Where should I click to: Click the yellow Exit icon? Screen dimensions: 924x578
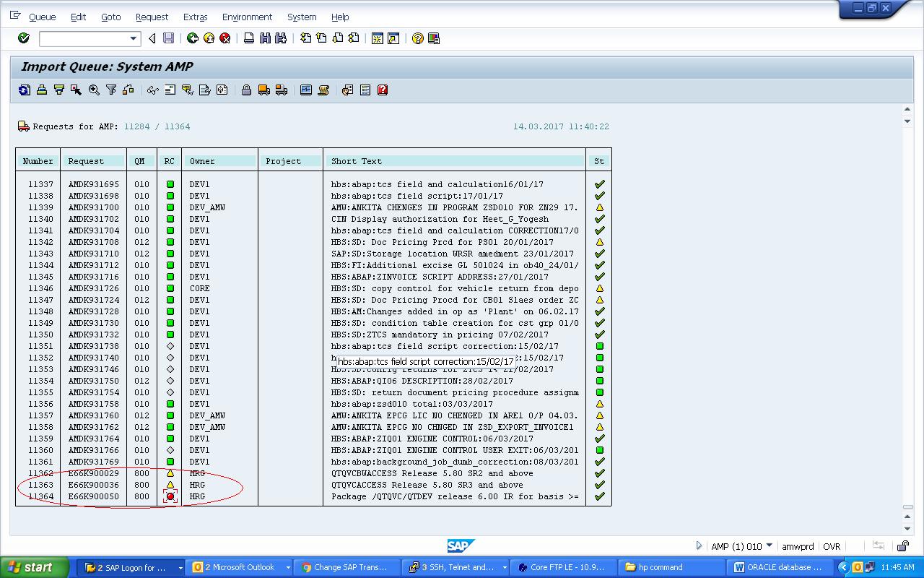[x=209, y=38]
